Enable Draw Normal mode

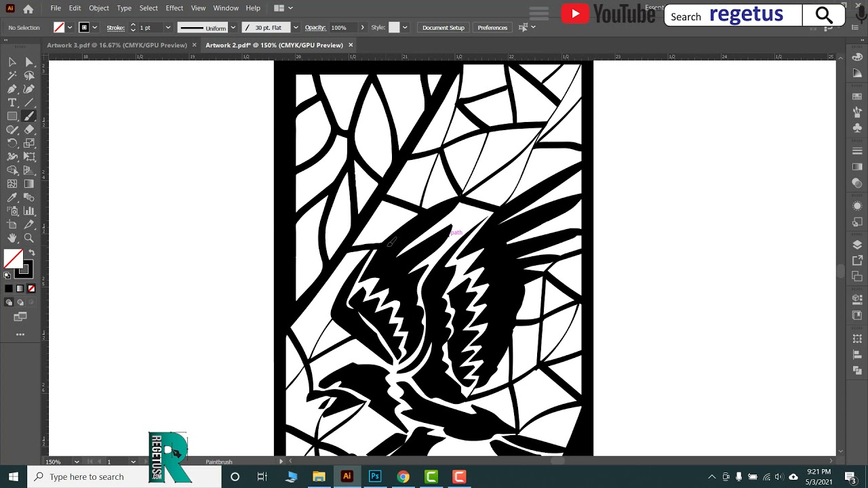pos(9,302)
